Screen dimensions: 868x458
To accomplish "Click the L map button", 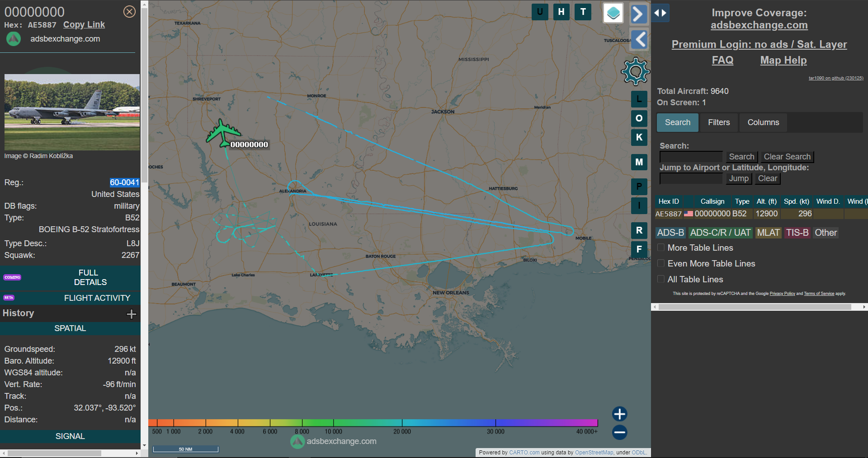I will pyautogui.click(x=639, y=99).
